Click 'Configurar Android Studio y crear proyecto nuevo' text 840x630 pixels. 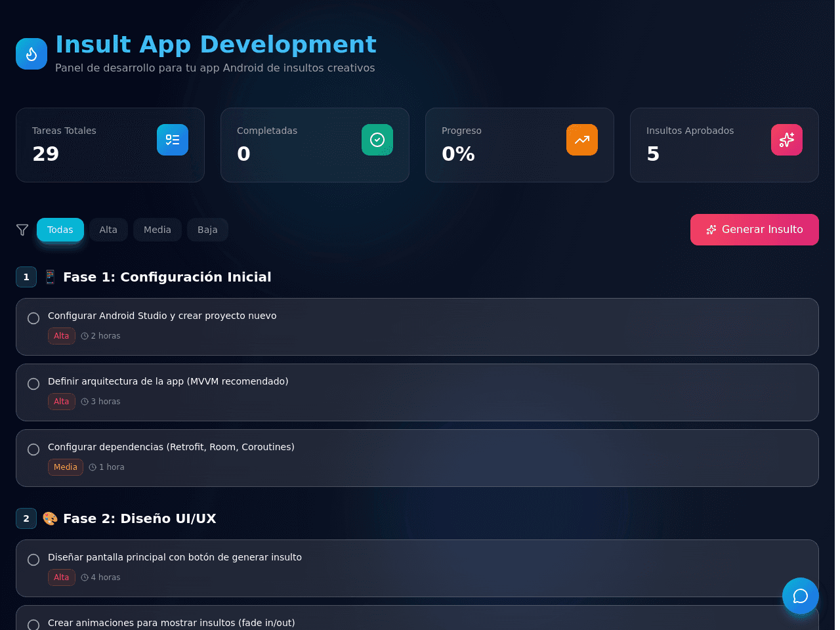pyautogui.click(x=162, y=316)
